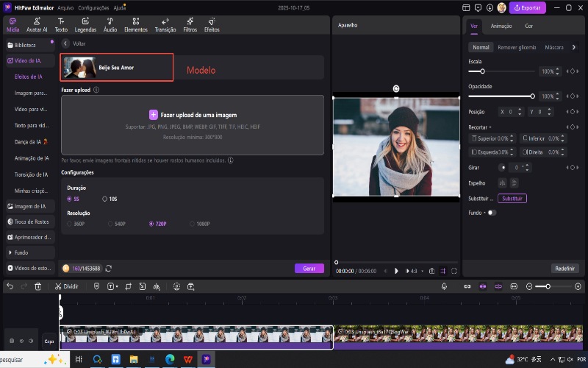Adjust the timeline zoom slider

click(548, 286)
